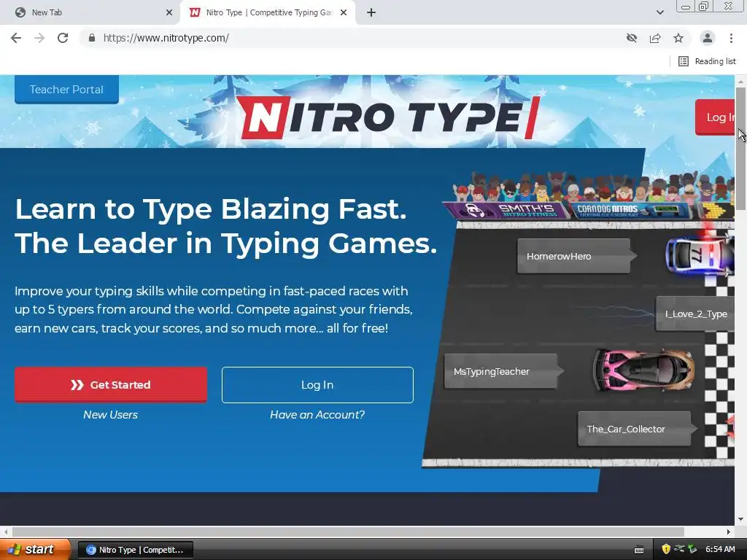747x560 pixels.
Task: Click the MsTypingTeacher racer name tag
Action: [504, 371]
